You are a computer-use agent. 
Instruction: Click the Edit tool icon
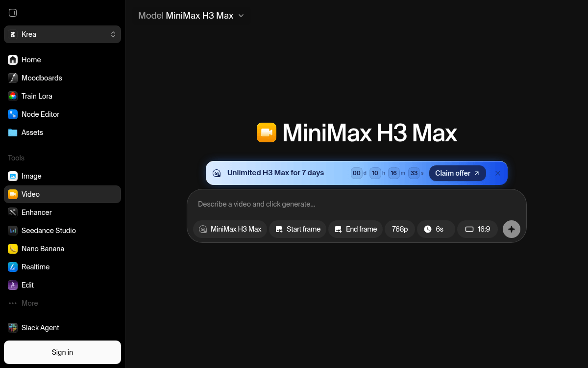pos(13,285)
